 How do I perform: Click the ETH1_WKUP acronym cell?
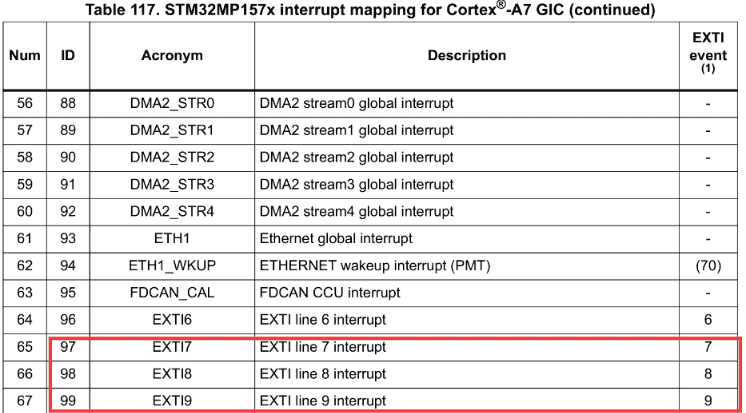(172, 266)
